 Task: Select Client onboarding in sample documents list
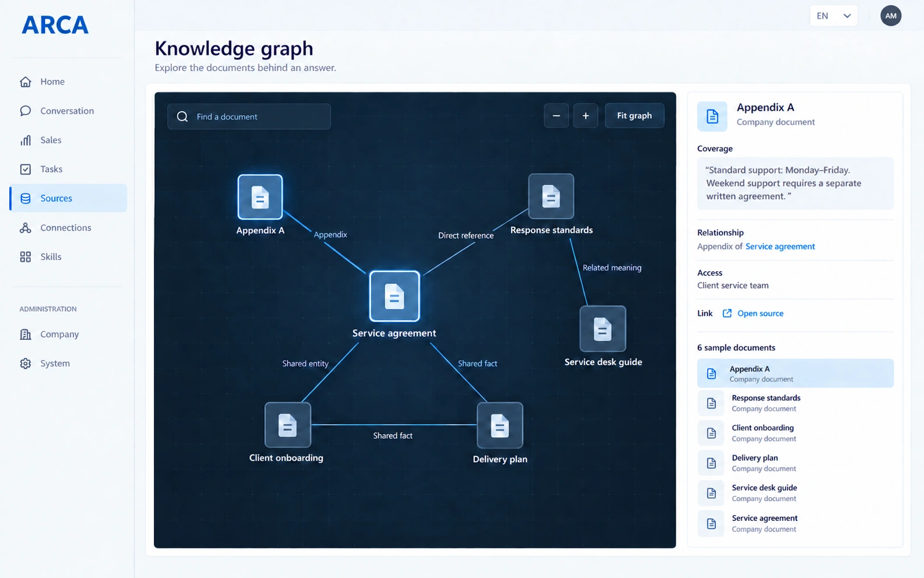795,433
